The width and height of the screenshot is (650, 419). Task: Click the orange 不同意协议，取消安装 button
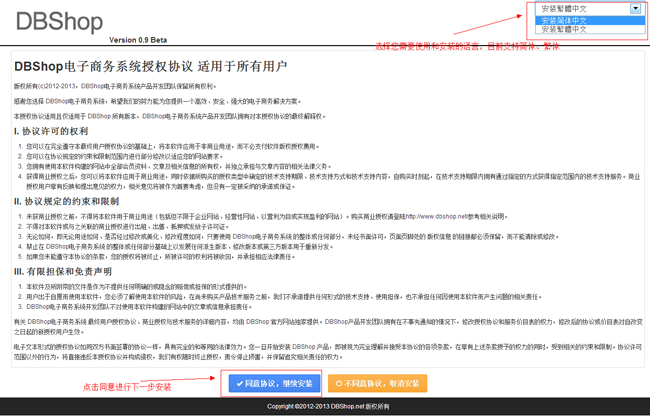pos(378,383)
